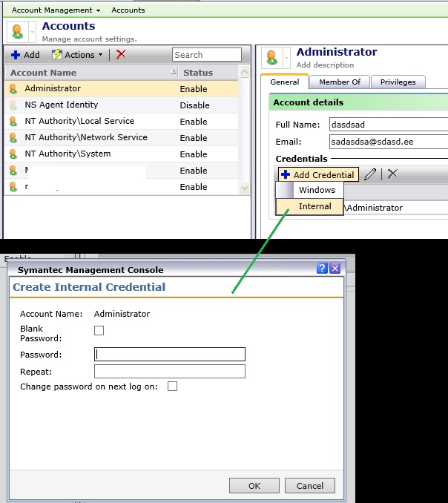This screenshot has width=448, height=503.
Task: Select the \Administrator credential row
Action: (396, 208)
